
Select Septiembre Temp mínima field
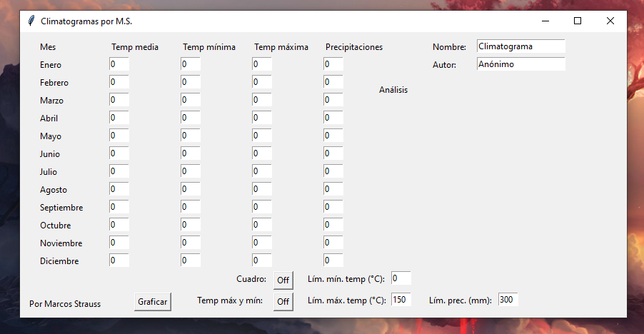click(x=191, y=207)
